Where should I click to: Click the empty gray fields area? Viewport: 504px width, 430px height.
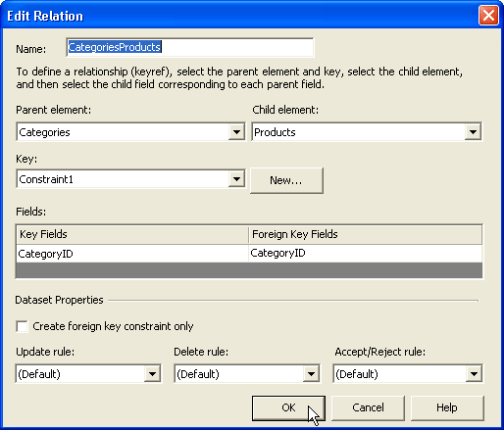click(x=249, y=270)
